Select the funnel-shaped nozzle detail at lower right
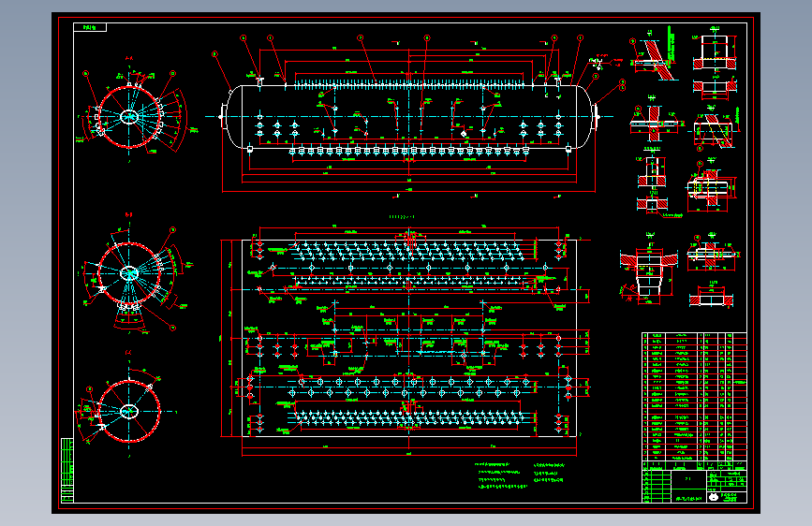This screenshot has height=526, width=812. point(649,270)
